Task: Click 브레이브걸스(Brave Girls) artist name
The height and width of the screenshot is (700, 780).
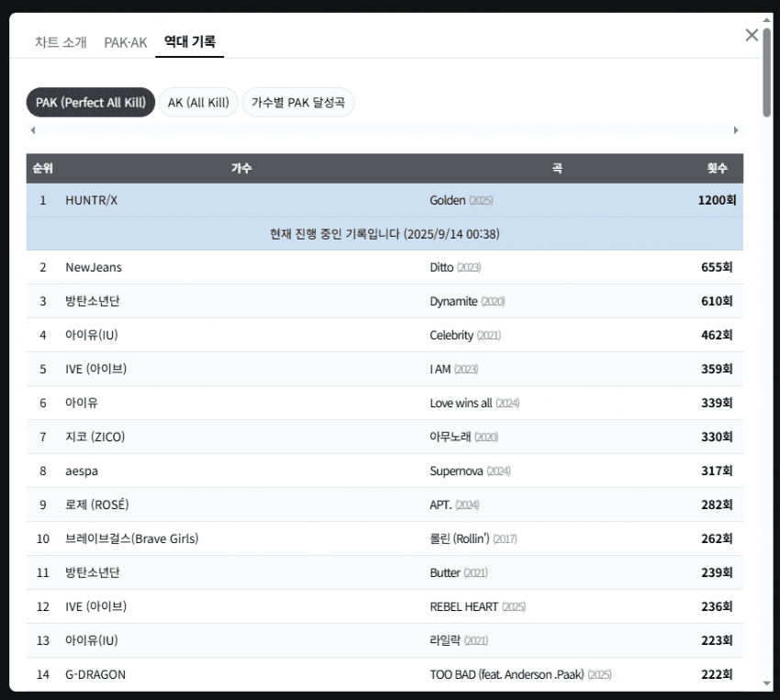Action: click(132, 539)
